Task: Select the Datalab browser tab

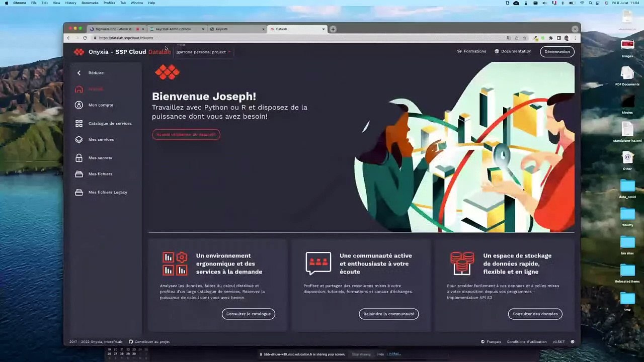Action: (x=297, y=29)
